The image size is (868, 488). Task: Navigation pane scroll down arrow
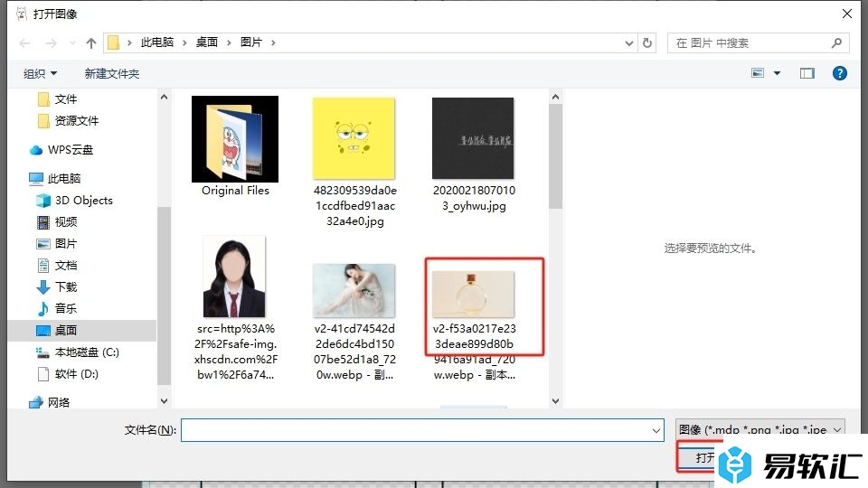point(164,400)
